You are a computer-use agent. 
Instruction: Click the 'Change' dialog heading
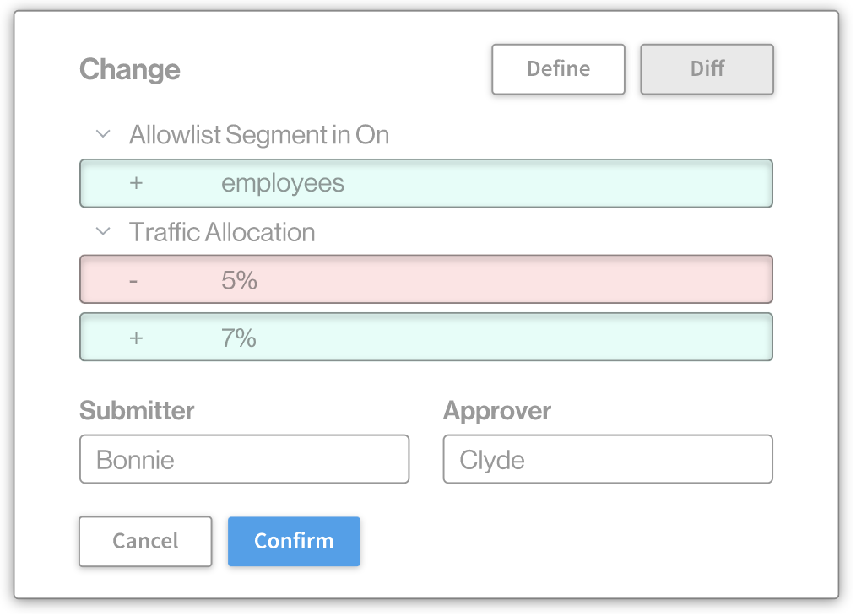click(x=130, y=69)
